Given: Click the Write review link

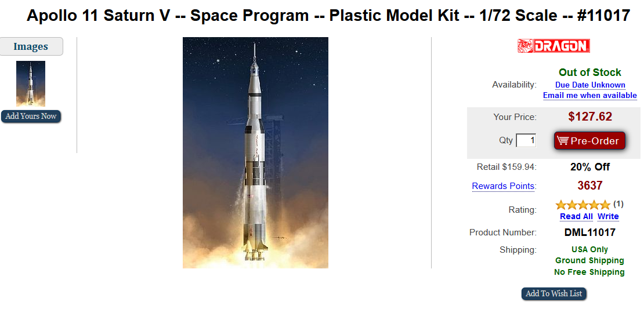Looking at the screenshot, I should tap(608, 216).
